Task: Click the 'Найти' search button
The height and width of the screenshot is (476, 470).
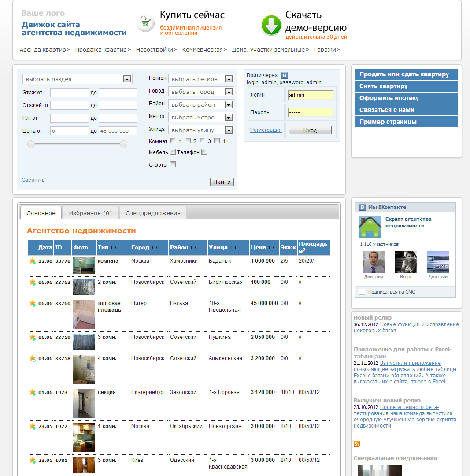Action: 222,182
